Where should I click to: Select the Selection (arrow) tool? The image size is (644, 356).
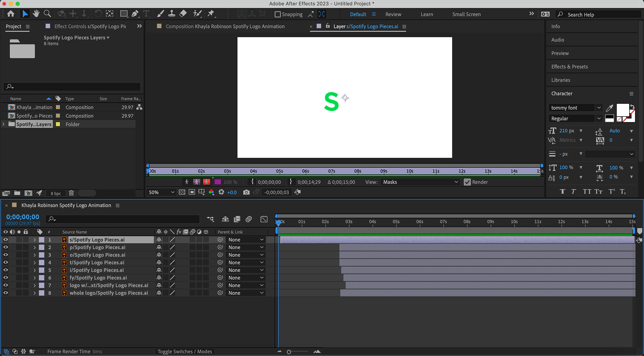pyautogui.click(x=25, y=14)
